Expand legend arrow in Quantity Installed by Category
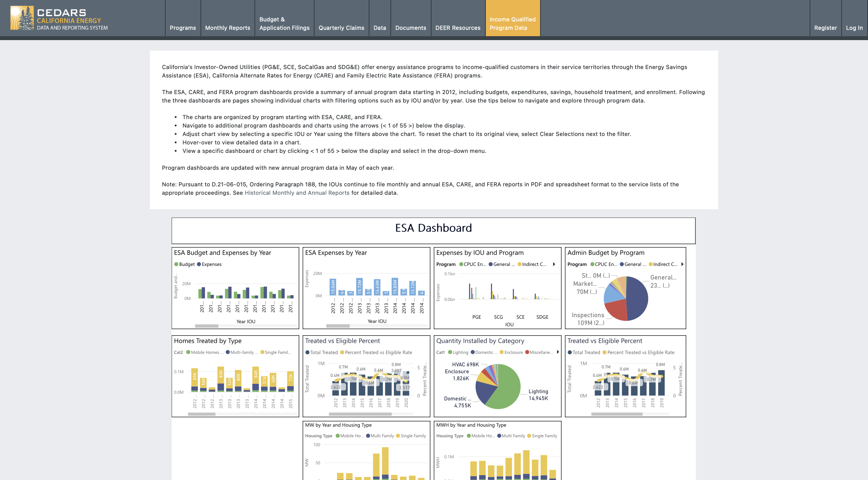Screen dimensions: 868x480 [x=558, y=352]
